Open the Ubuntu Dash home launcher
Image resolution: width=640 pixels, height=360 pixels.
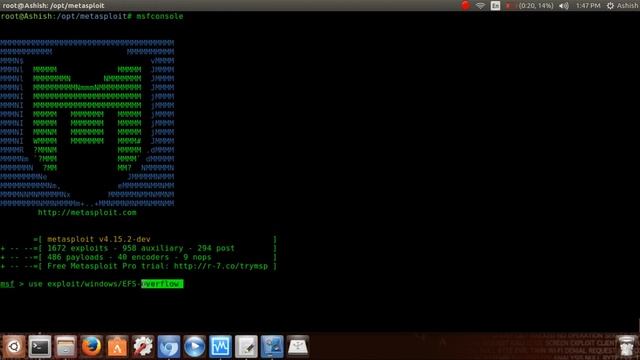click(14, 347)
